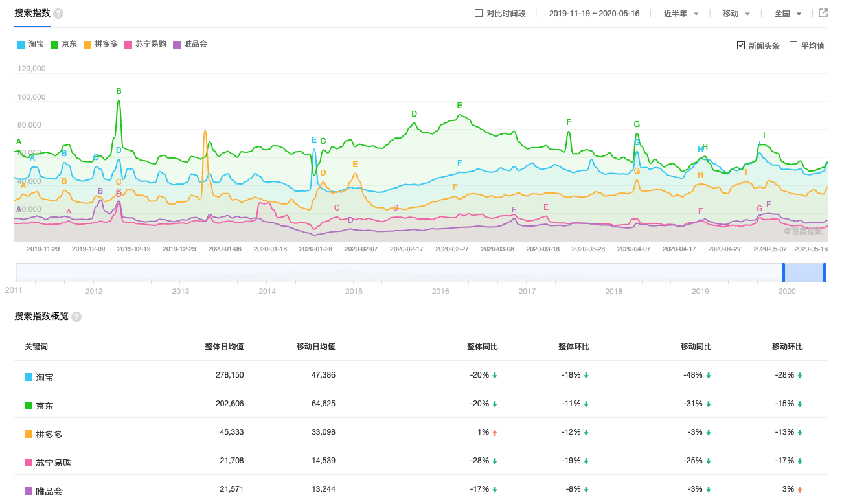Click the 拼多多 keyword in the table
This screenshot has height=504, width=842.
tap(49, 434)
